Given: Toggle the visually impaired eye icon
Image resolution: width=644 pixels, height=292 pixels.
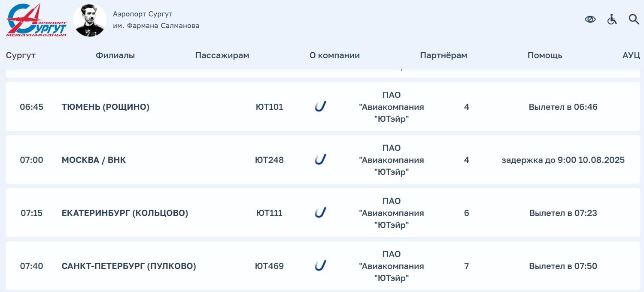Looking at the screenshot, I should [590, 19].
